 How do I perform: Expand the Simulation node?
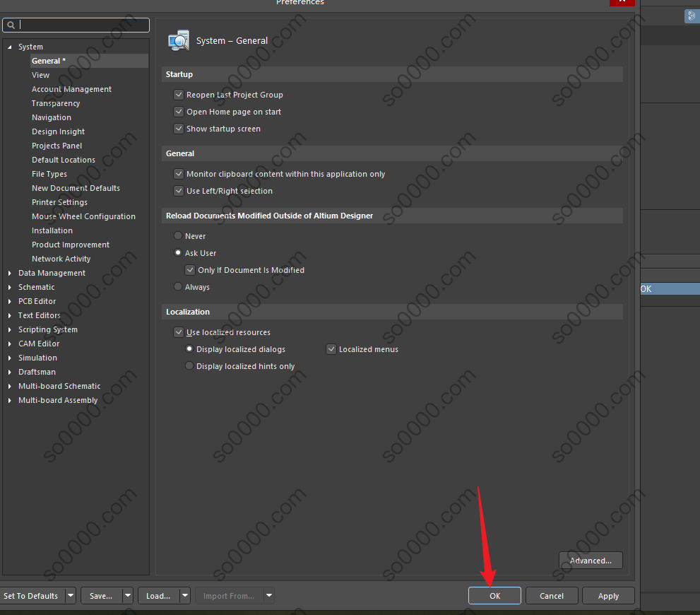pos(9,358)
